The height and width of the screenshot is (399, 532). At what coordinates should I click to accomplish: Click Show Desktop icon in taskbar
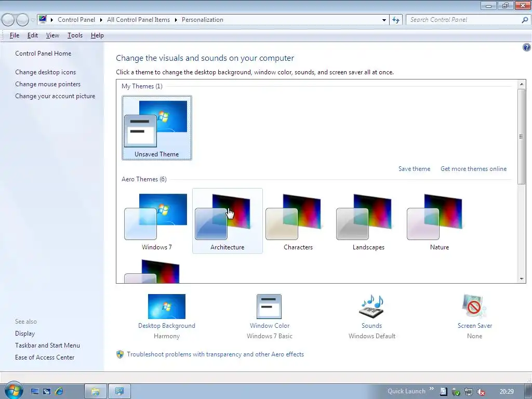click(35, 392)
